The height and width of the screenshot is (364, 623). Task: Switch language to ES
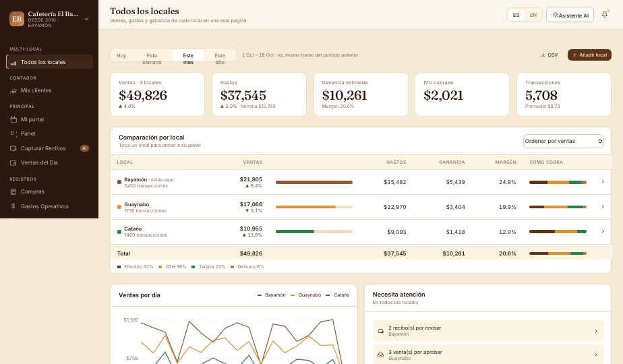pyautogui.click(x=516, y=15)
